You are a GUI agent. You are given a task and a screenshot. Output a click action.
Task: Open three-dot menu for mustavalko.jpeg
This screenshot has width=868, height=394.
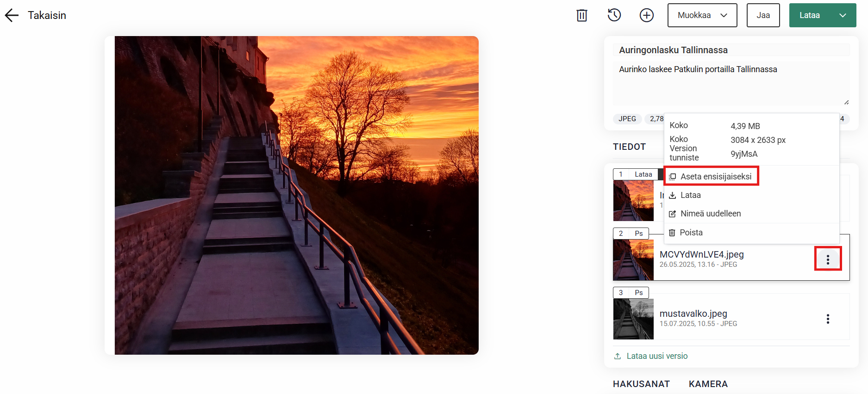[x=828, y=319]
